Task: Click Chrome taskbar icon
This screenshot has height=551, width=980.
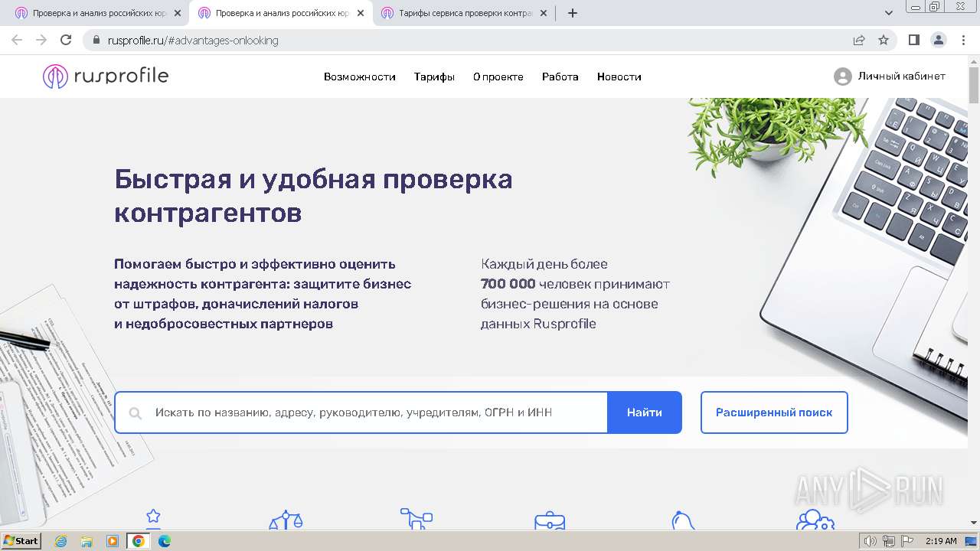Action: point(139,541)
